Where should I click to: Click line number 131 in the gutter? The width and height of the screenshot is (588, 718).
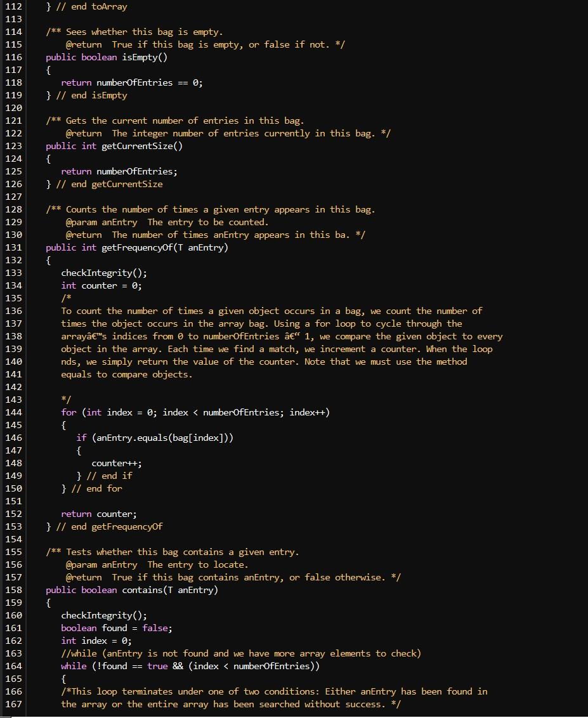point(13,247)
